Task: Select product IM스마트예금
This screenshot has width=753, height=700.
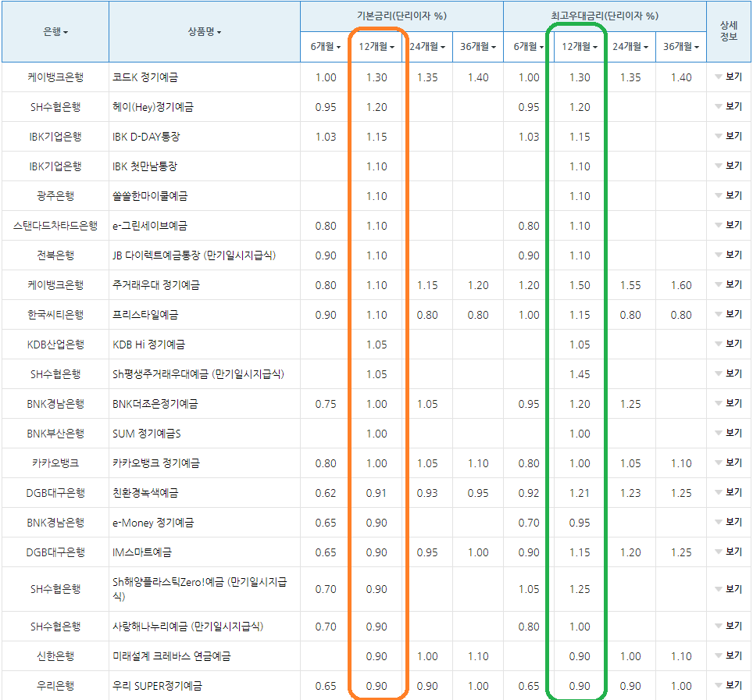Action: [x=141, y=552]
